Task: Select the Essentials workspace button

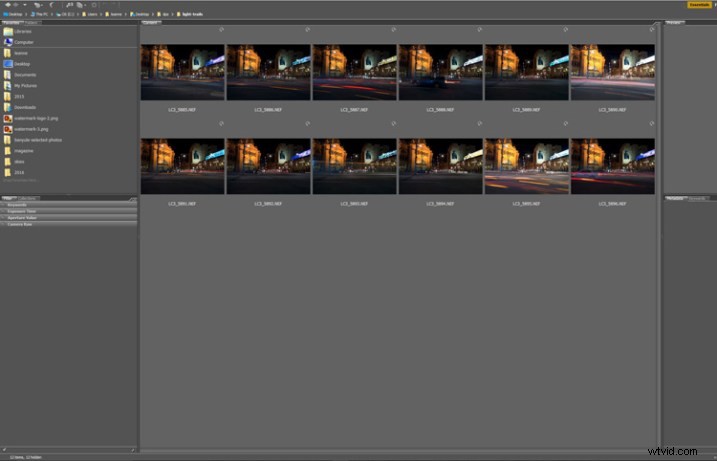Action: tap(700, 5)
